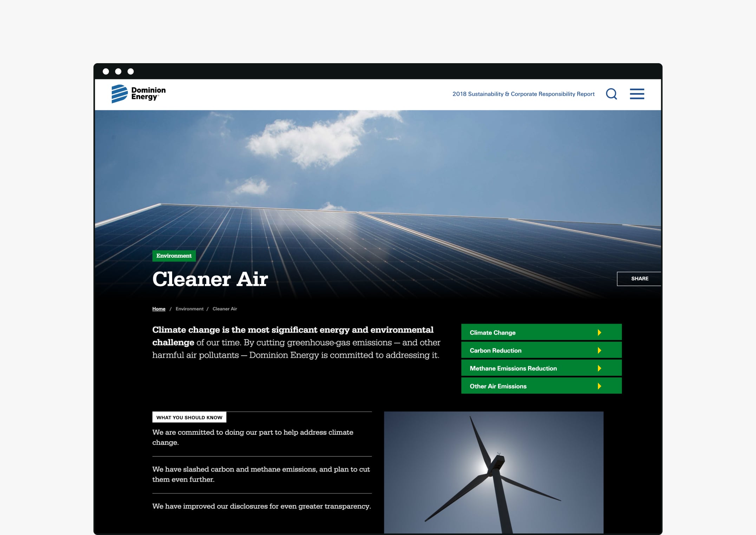The width and height of the screenshot is (756, 535).
Task: Go to Home in breadcrumb
Action: click(x=159, y=309)
